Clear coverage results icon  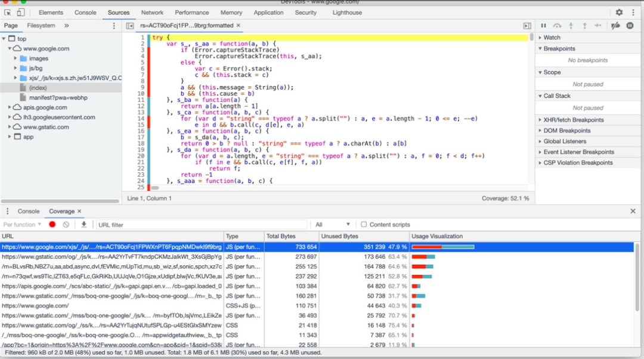[x=66, y=224]
